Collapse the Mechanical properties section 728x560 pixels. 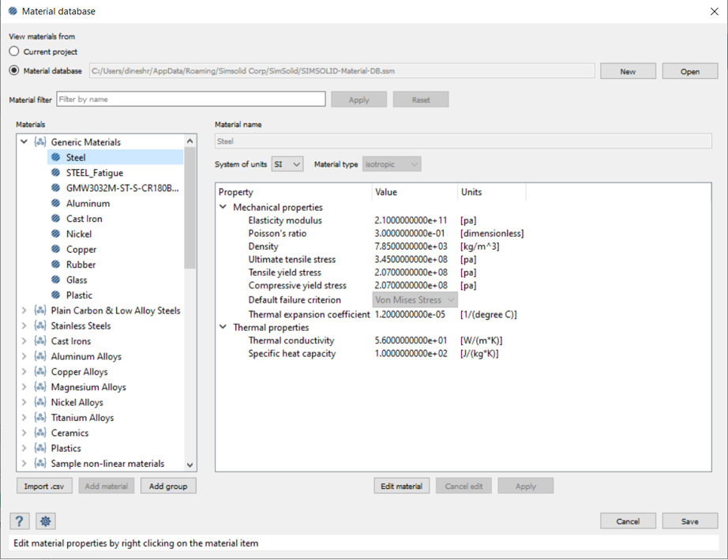223,207
